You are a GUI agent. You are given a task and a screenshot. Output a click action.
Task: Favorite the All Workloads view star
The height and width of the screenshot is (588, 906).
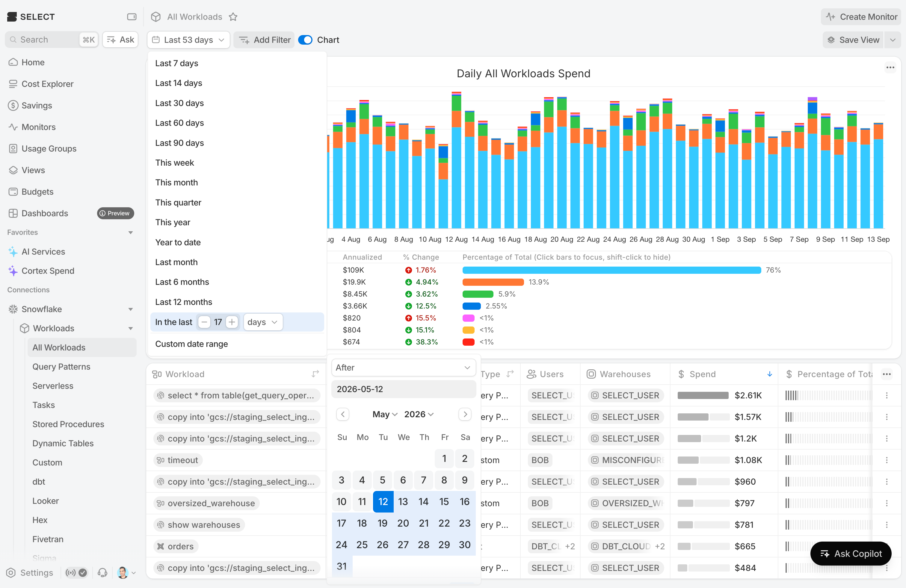click(x=233, y=17)
